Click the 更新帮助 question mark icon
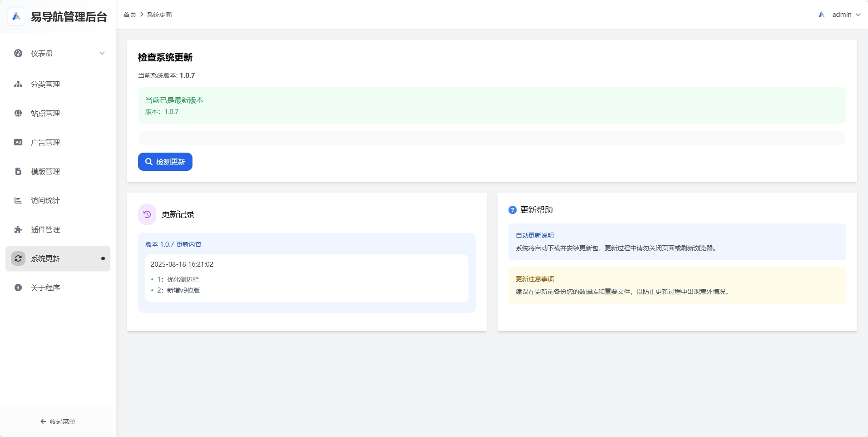This screenshot has width=868, height=437. (x=513, y=210)
